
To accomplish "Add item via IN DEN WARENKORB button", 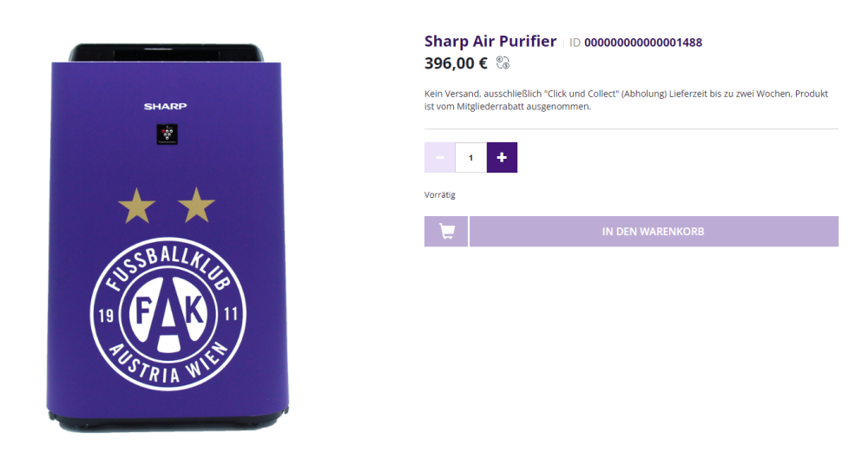I will (x=654, y=232).
